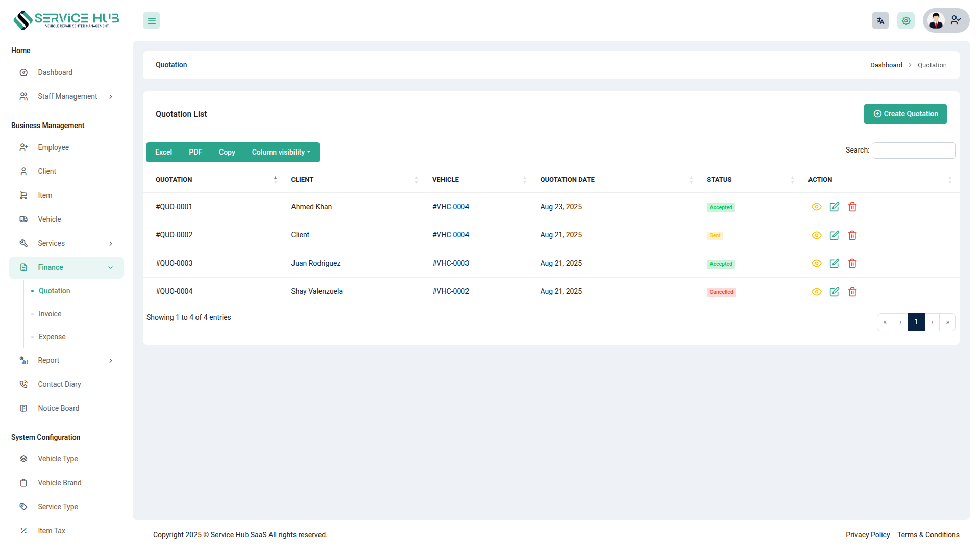Click trash icon for #QUO-0004
Viewport: 980px width, 551px height.
(x=852, y=292)
